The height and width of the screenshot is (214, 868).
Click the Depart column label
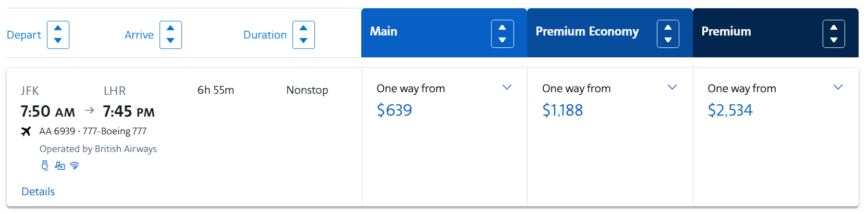24,35
